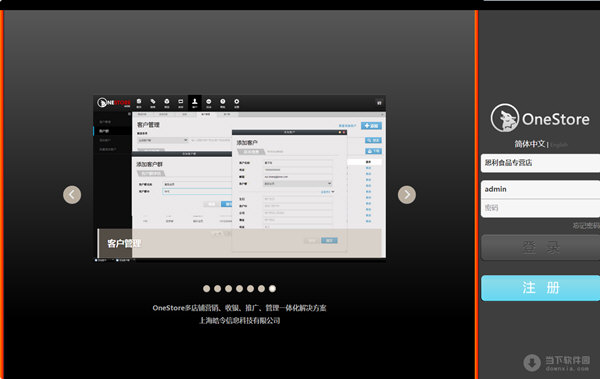The width and height of the screenshot is (600, 379).
Task: Focus the username field containing admin
Action: point(540,190)
